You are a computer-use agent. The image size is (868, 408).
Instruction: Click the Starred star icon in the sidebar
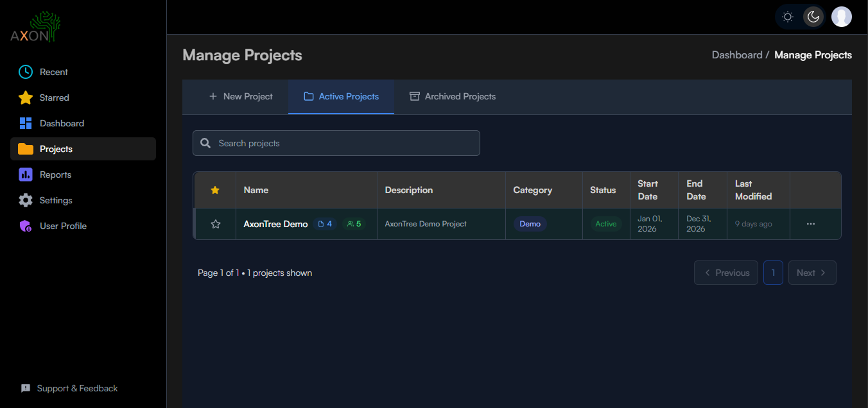(x=26, y=98)
